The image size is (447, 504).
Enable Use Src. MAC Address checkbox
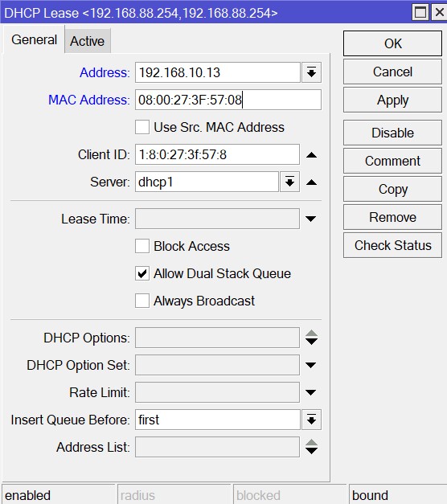click(x=142, y=127)
